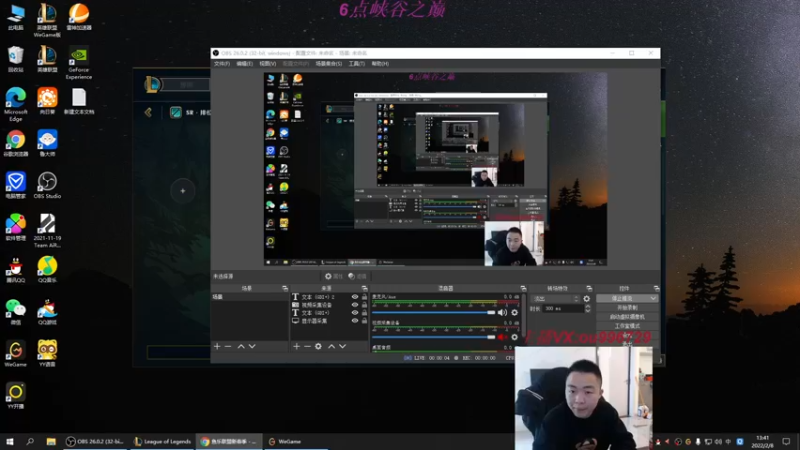Open the Microsoft Edge desktop icon

(x=16, y=104)
